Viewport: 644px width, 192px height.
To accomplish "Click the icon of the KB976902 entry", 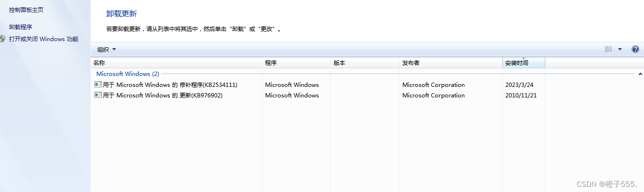I will (98, 96).
